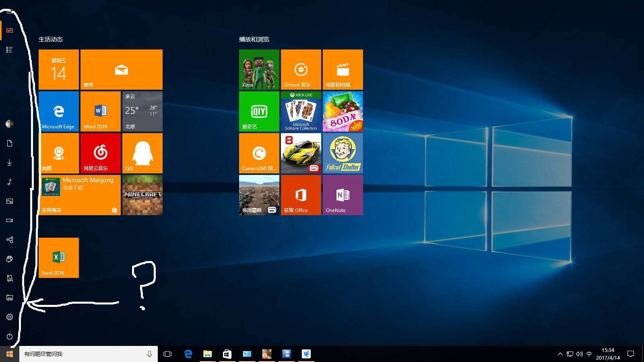Image resolution: width=644 pixels, height=362 pixels.
Task: Open Movies & TV tile
Action: tap(343, 70)
